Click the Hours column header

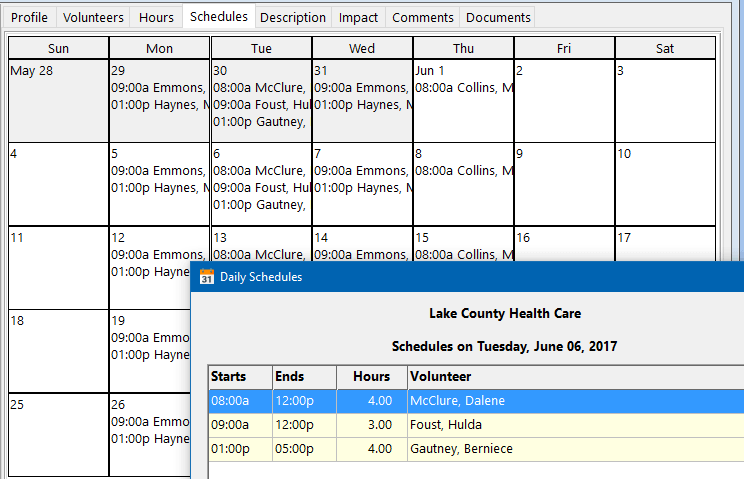click(372, 377)
